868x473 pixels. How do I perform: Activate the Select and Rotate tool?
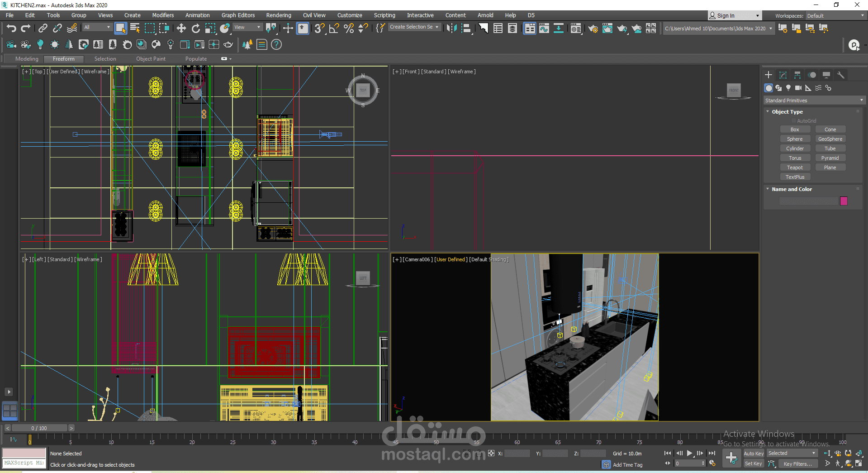click(196, 29)
